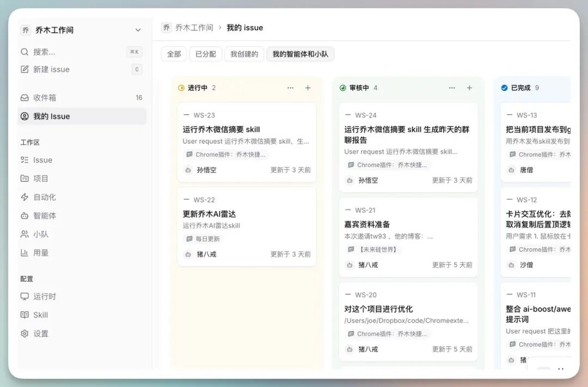Switch to the 我创建的 filter tab

point(244,54)
